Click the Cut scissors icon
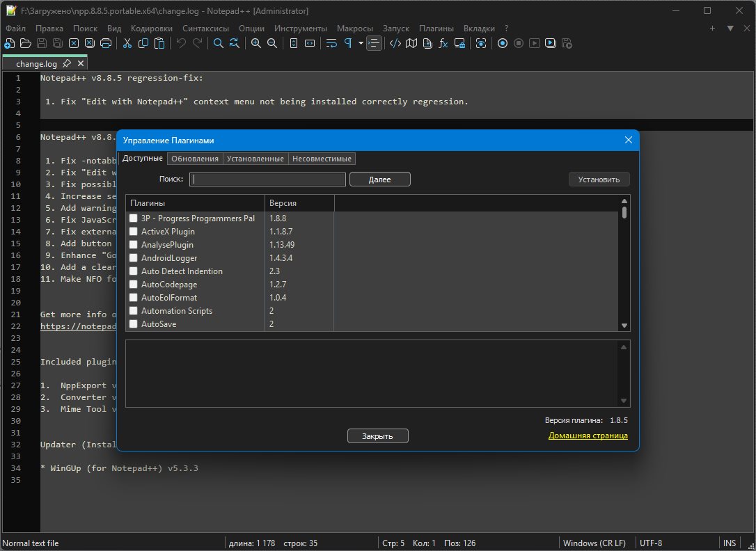This screenshot has width=756, height=551. click(x=127, y=43)
